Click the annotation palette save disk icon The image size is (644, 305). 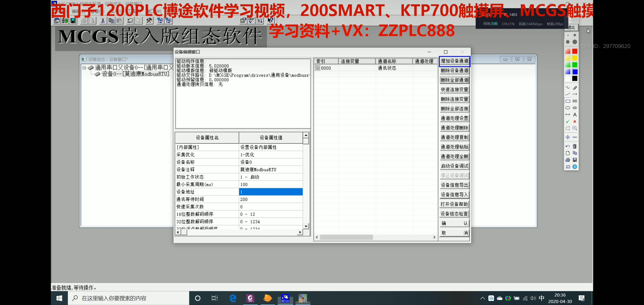coord(575,160)
